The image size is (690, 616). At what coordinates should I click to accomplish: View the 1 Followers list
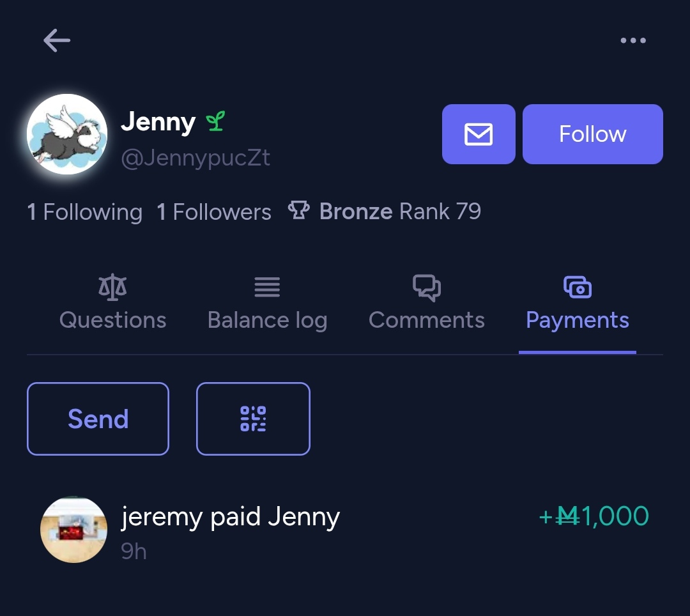(214, 212)
